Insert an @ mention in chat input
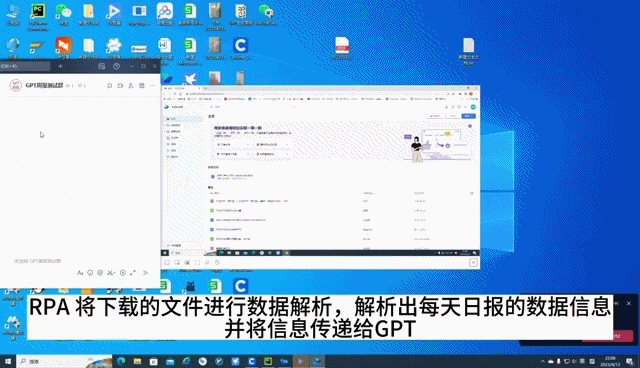The image size is (640, 368). (100, 273)
